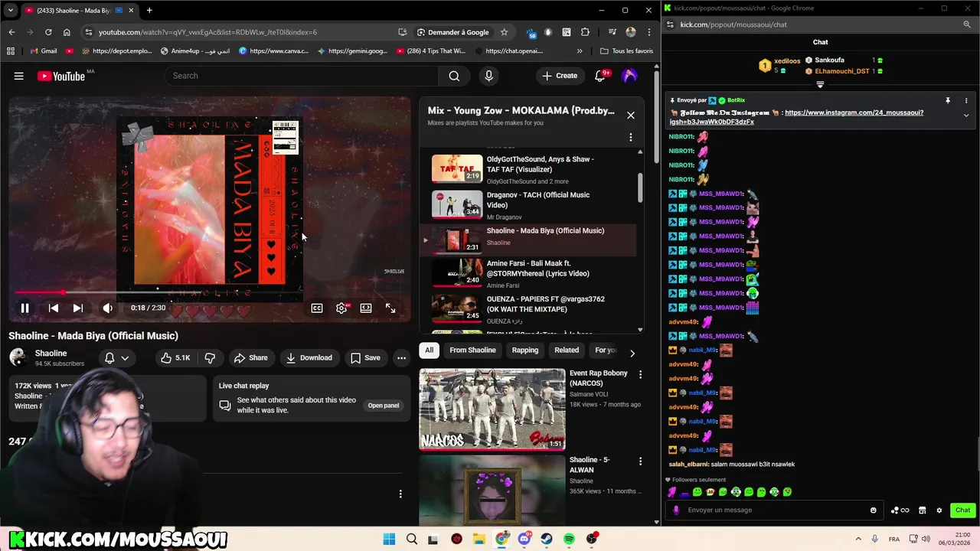
Task: Skip to next video in playlist
Action: point(77,308)
